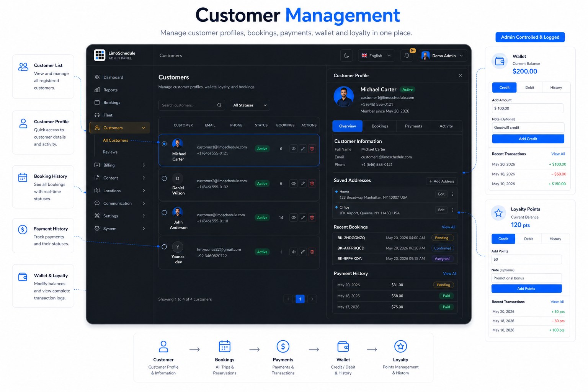Click Wallet card icon in side panel

coord(500,61)
